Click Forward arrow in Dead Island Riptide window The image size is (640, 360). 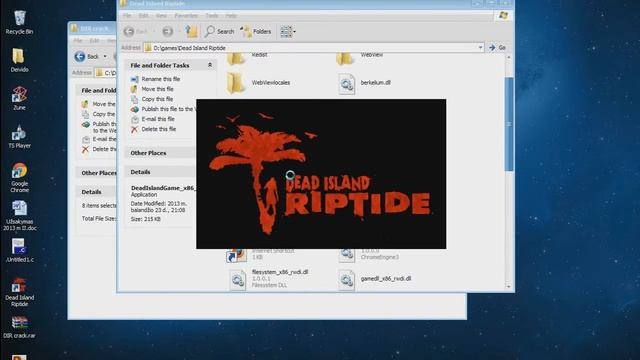coord(167,31)
